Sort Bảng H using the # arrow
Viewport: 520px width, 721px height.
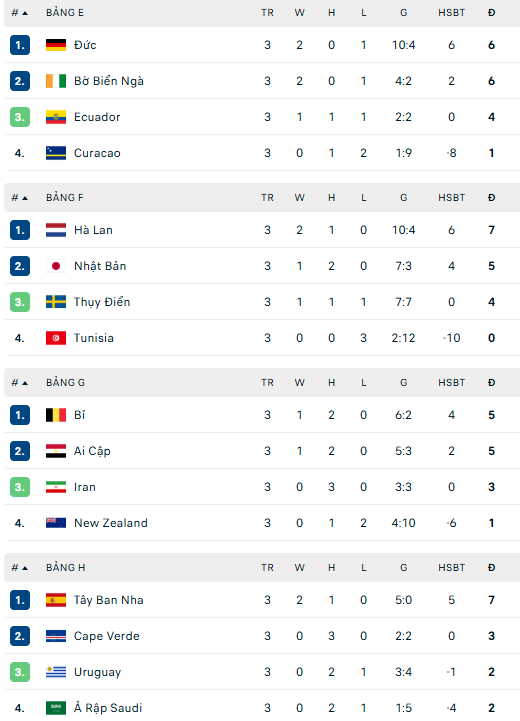[x=25, y=568]
